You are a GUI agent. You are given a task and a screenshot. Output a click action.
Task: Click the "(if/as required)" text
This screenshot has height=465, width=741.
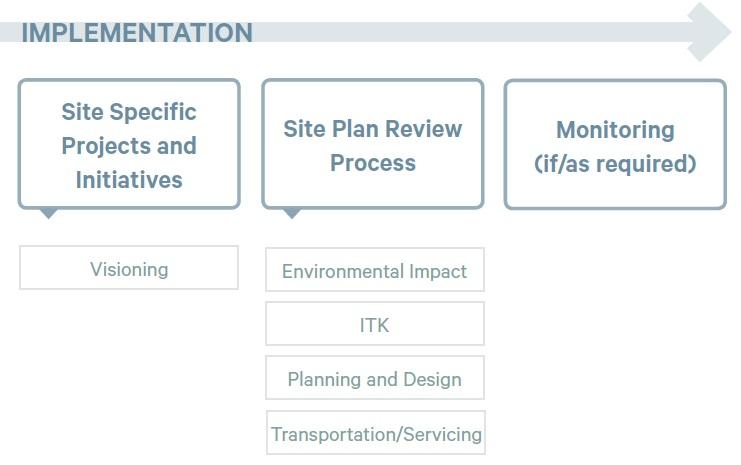(x=615, y=162)
